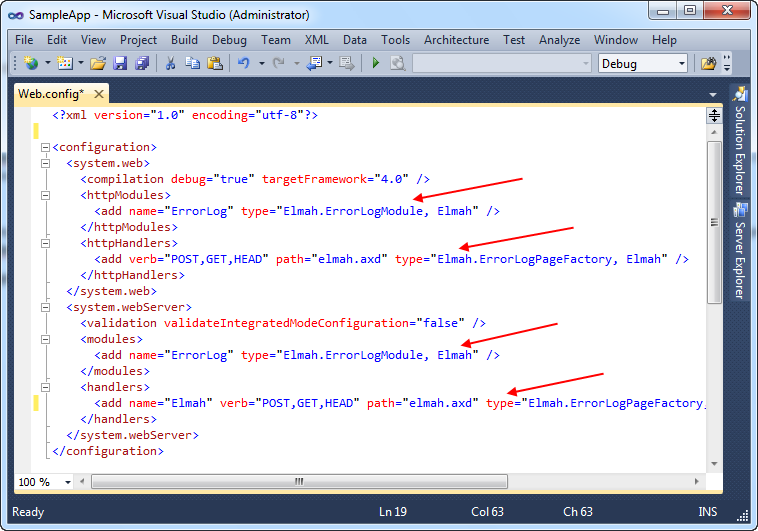Click the Navigate Backward toolbar icon
The height and width of the screenshot is (531, 758).
[315, 63]
